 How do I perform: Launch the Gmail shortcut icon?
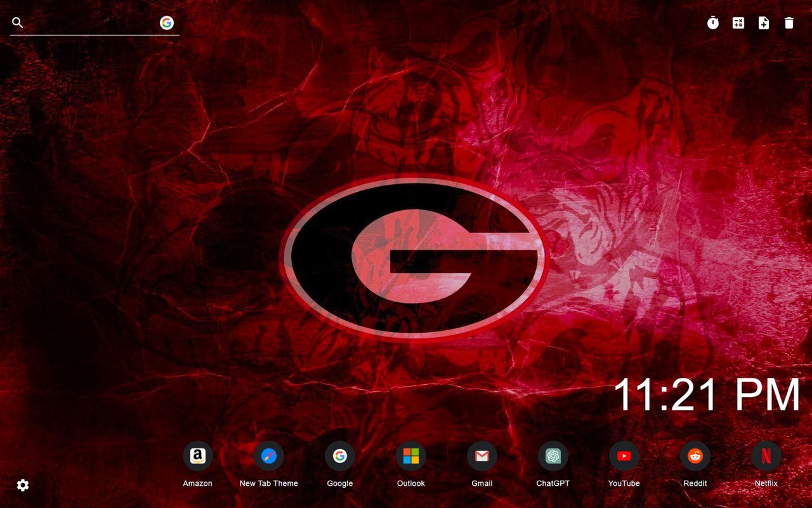(x=482, y=456)
